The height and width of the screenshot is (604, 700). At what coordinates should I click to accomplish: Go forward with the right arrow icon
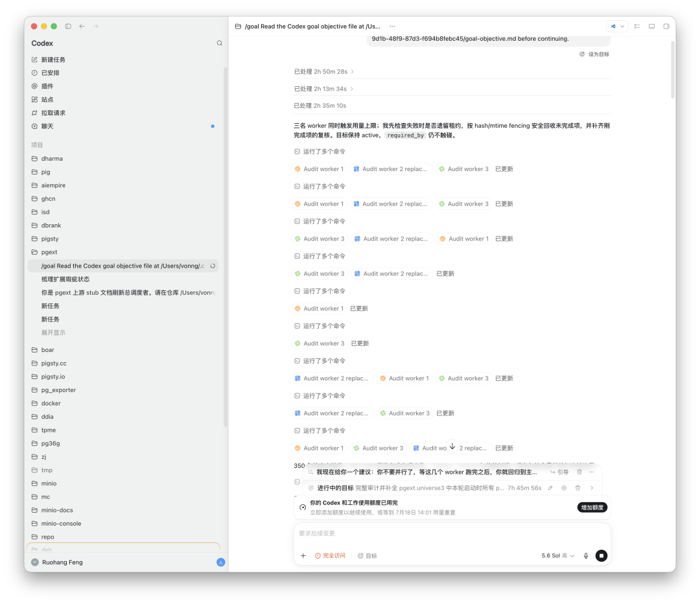tap(95, 27)
